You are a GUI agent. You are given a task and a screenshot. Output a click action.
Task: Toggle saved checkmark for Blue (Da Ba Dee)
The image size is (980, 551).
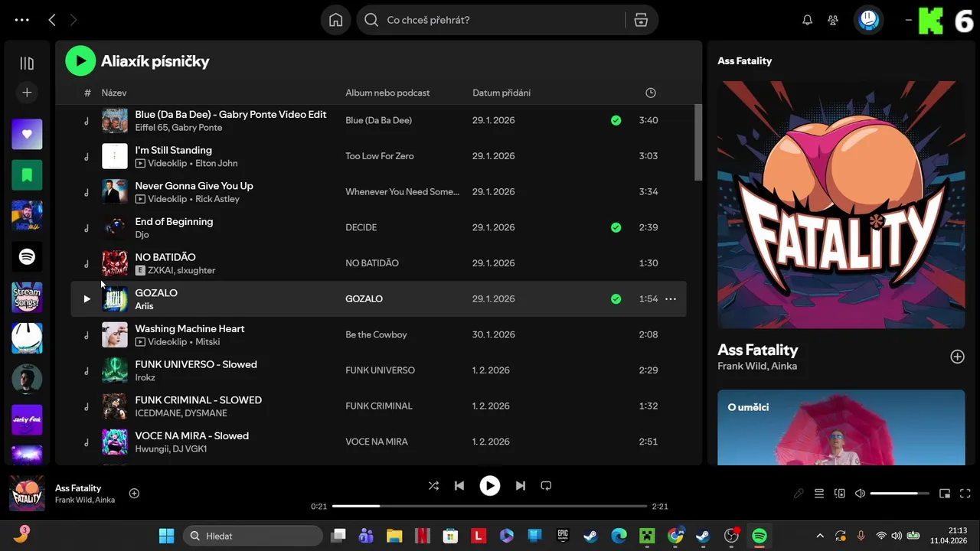click(616, 120)
